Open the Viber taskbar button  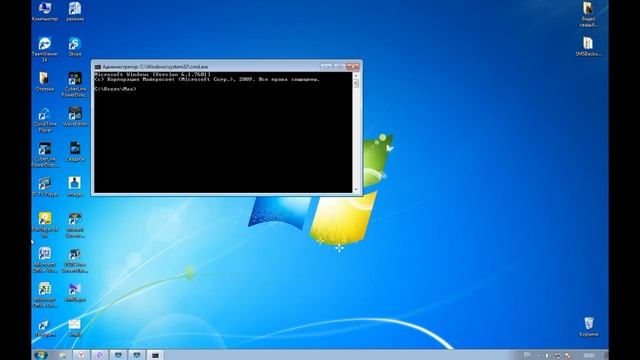tap(100, 355)
